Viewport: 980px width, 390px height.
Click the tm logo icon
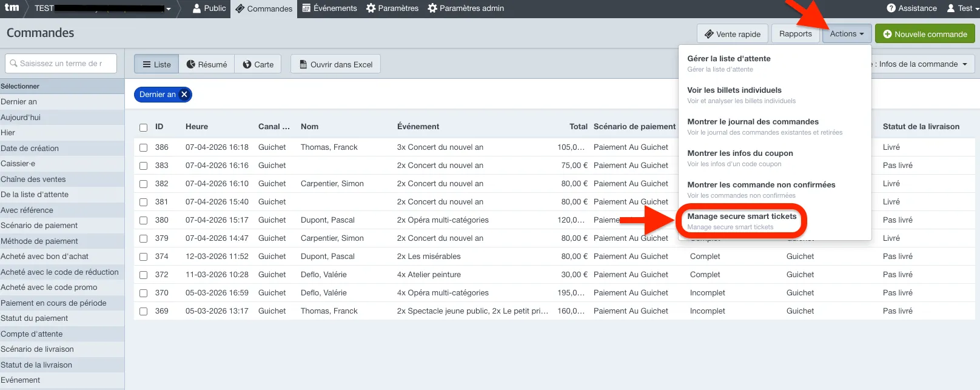click(12, 8)
